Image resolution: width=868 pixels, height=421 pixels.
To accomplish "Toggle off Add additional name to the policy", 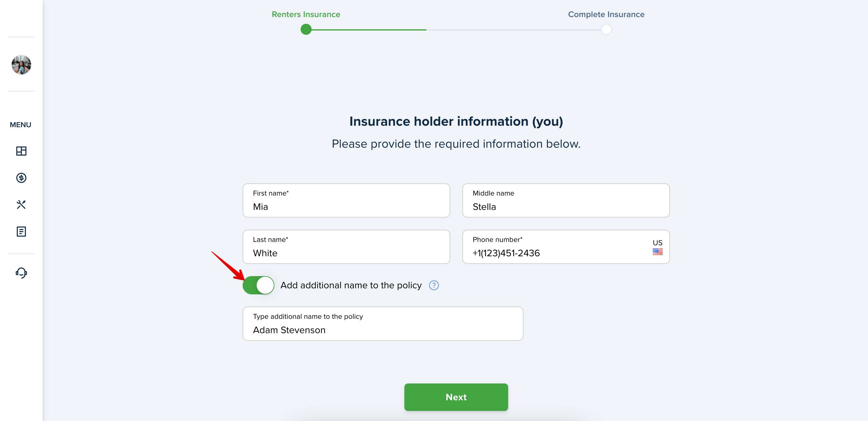I will click(x=259, y=285).
